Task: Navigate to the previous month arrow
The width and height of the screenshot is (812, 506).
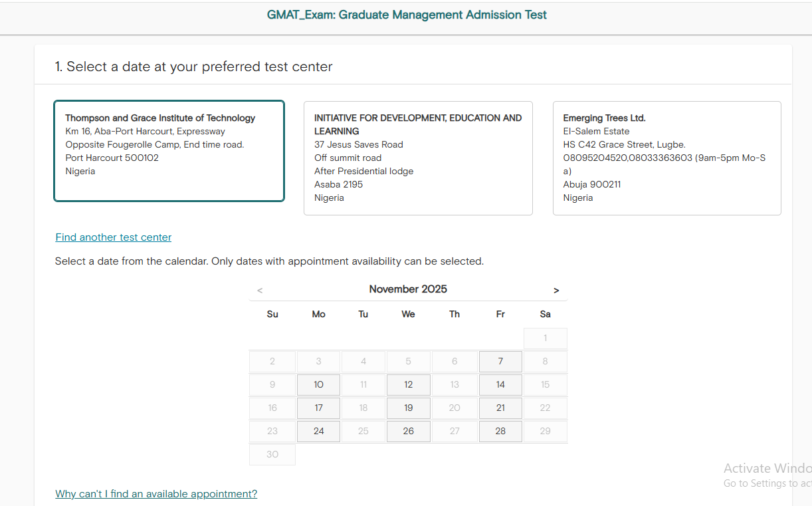Action: 259,290
